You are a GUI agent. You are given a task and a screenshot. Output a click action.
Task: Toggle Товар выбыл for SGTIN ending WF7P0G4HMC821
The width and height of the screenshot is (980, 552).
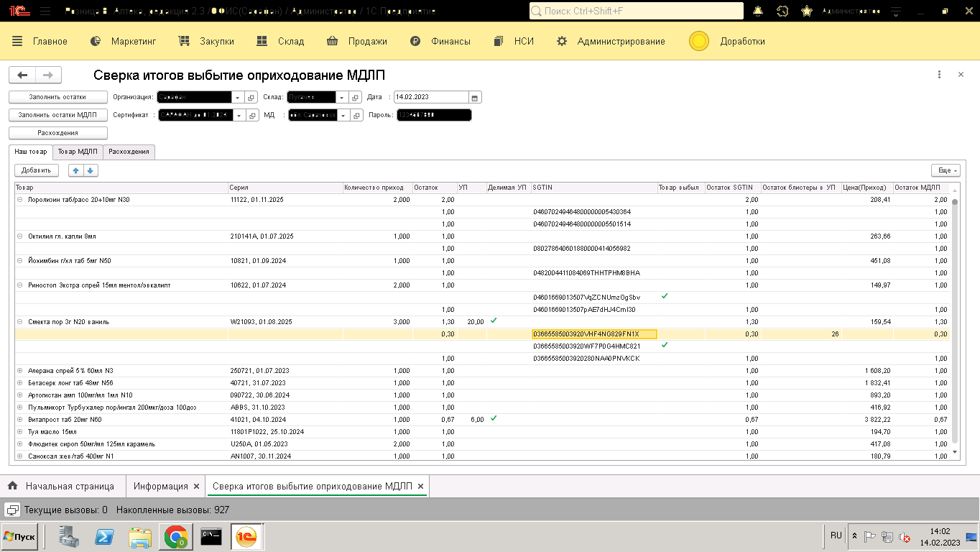point(665,346)
